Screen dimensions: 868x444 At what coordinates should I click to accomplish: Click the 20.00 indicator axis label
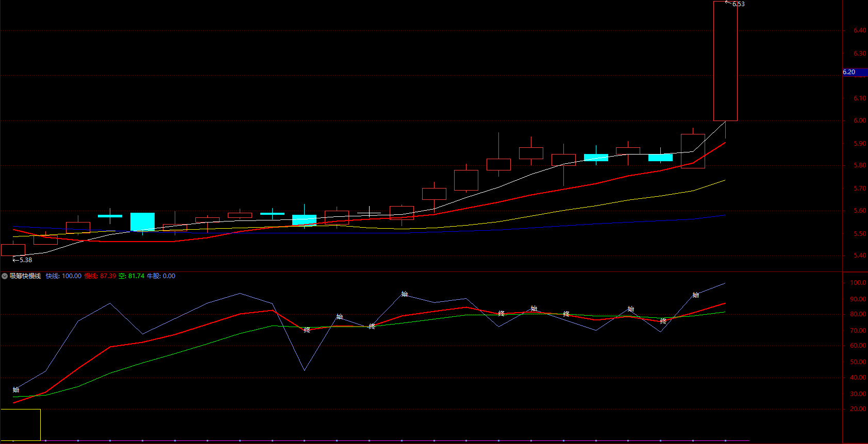click(x=858, y=409)
